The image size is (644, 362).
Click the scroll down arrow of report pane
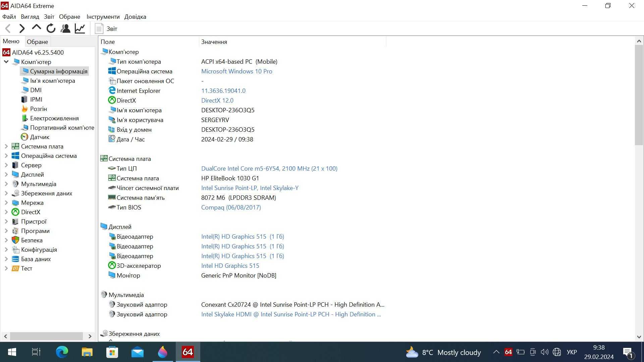pyautogui.click(x=639, y=337)
